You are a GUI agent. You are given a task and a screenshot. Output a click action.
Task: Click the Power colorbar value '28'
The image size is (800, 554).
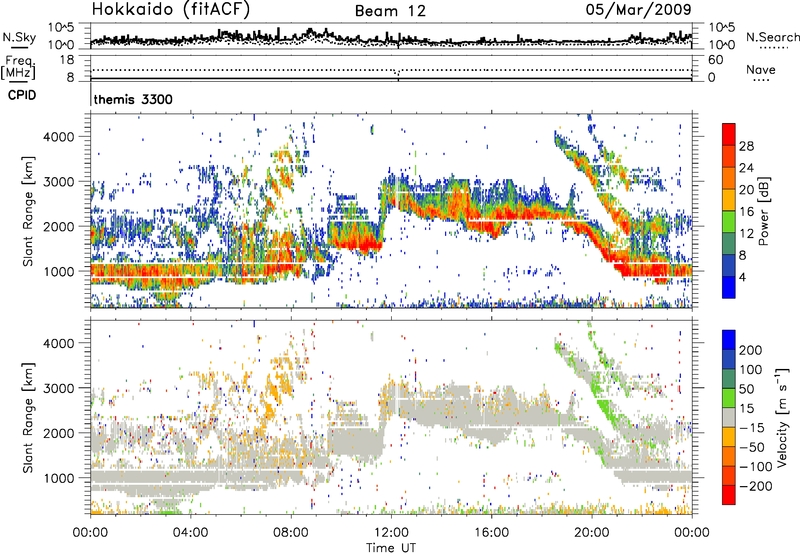click(746, 146)
